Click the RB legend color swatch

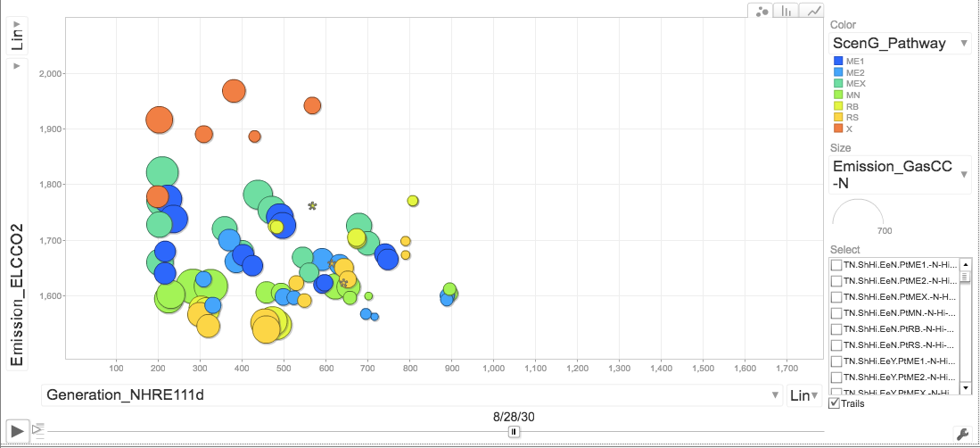pos(839,106)
